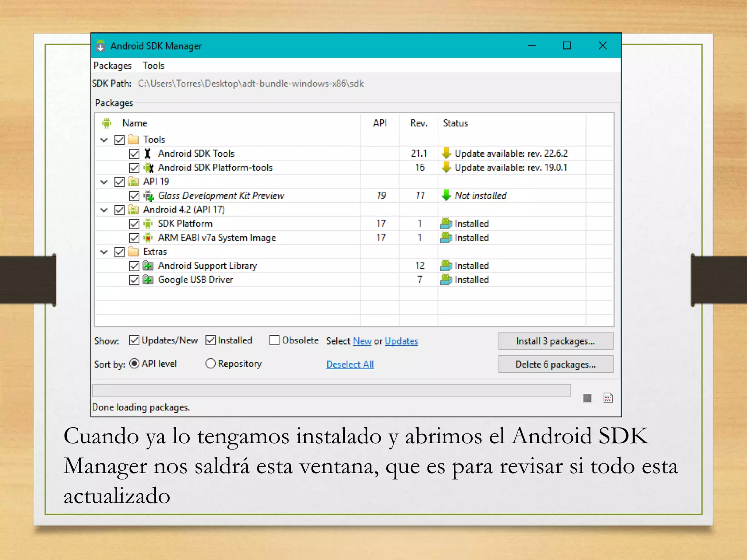The height and width of the screenshot is (560, 747).
Task: Collapse the API 19 tree group
Action: tap(104, 182)
